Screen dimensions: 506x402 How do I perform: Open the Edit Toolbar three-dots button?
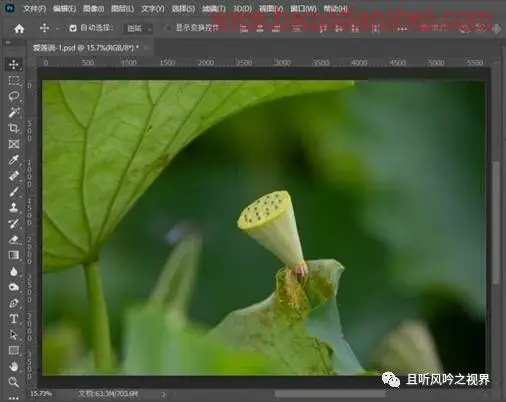[14, 397]
